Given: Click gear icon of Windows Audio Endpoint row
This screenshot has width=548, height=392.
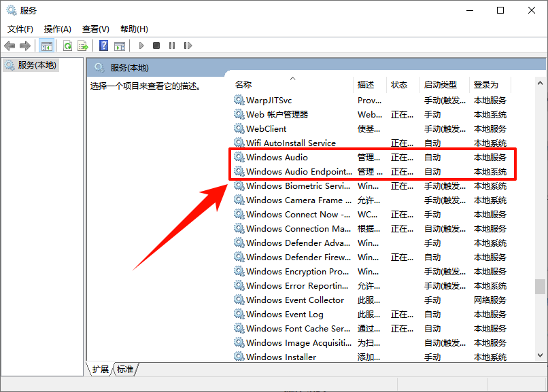Looking at the screenshot, I should point(239,172).
